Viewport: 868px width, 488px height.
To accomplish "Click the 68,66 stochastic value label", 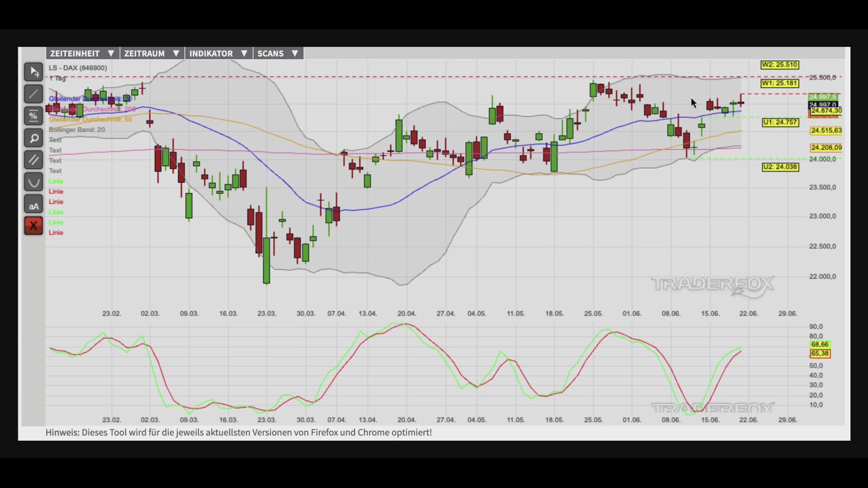I will pyautogui.click(x=820, y=344).
